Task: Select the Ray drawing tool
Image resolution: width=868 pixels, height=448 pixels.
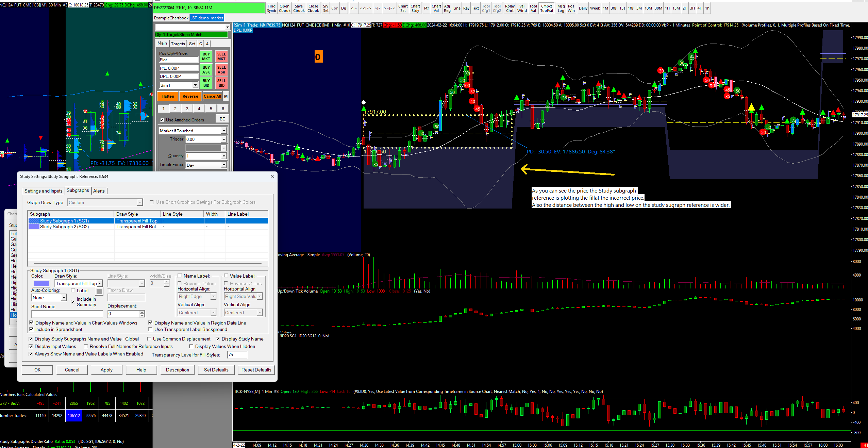Action: click(466, 8)
